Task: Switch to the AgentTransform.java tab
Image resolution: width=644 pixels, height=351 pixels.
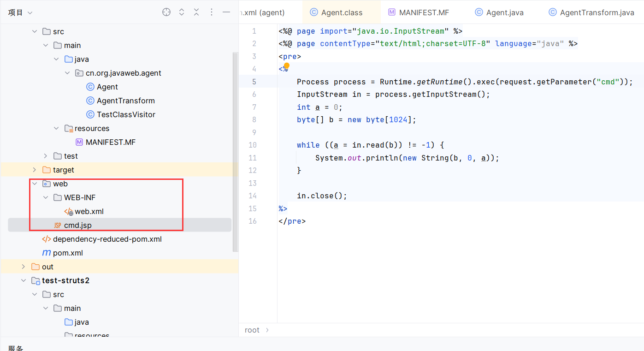Action: coord(592,12)
